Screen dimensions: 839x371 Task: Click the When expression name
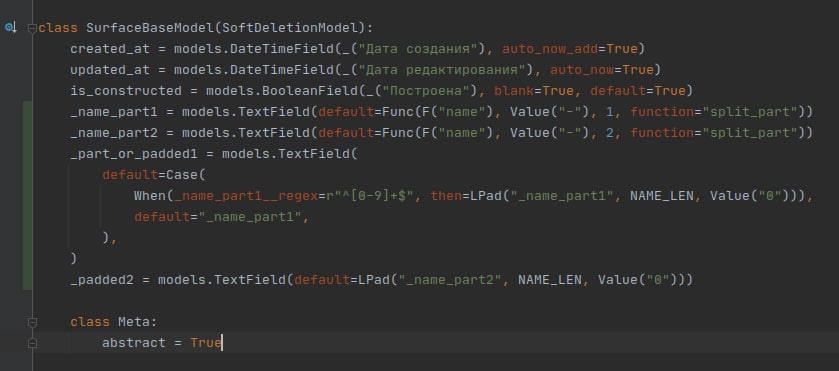[150, 195]
